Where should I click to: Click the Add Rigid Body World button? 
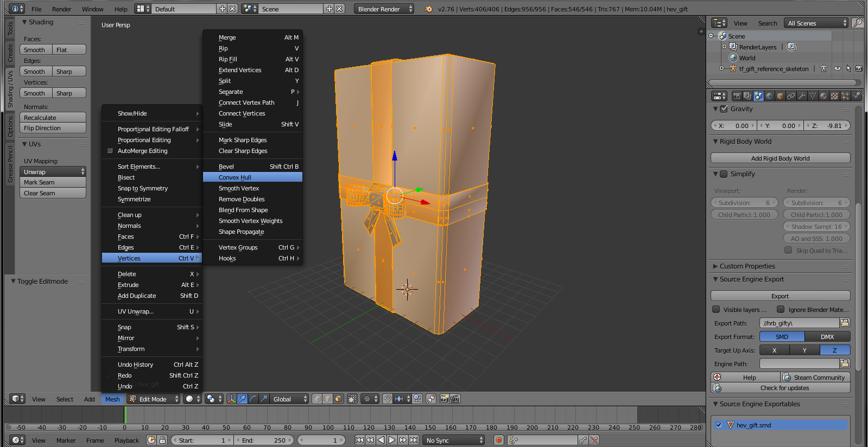point(780,158)
